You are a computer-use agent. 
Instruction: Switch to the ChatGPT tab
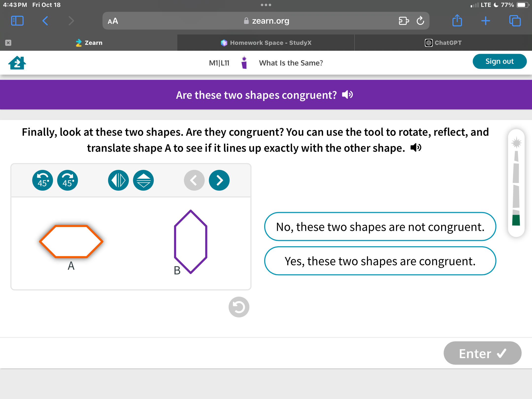pyautogui.click(x=443, y=43)
